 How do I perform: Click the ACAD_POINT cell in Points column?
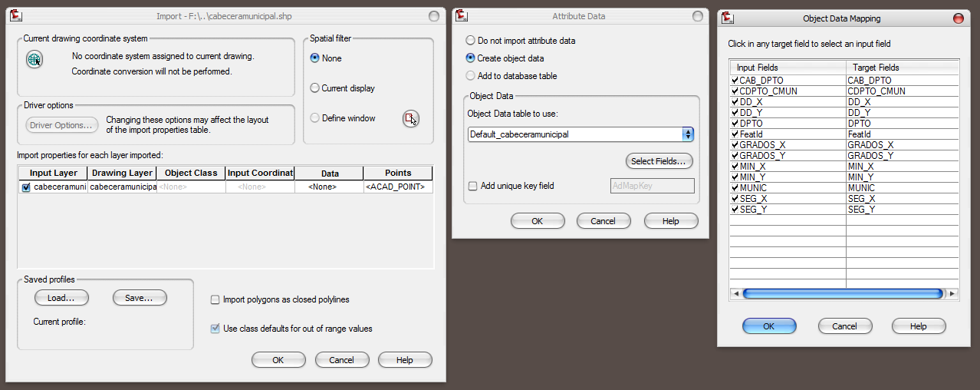click(398, 187)
